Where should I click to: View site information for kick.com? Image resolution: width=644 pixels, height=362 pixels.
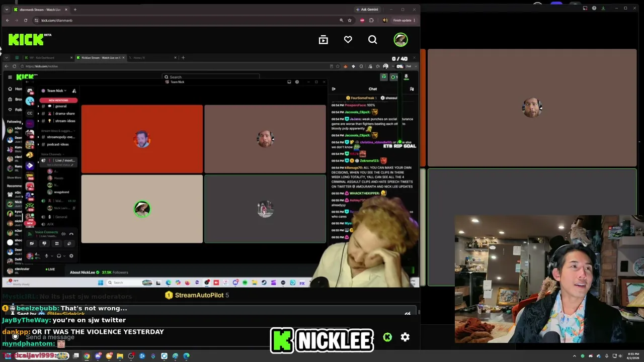point(36,20)
